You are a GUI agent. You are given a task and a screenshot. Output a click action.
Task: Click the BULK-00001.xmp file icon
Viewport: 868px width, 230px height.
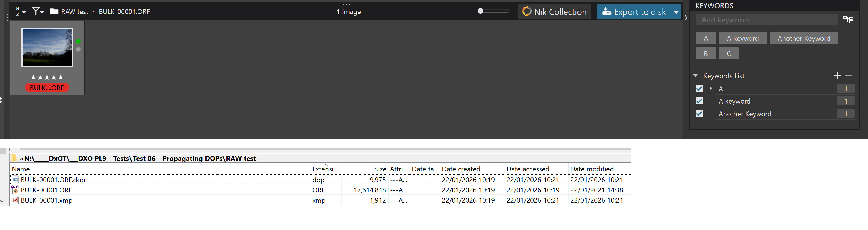tap(15, 200)
